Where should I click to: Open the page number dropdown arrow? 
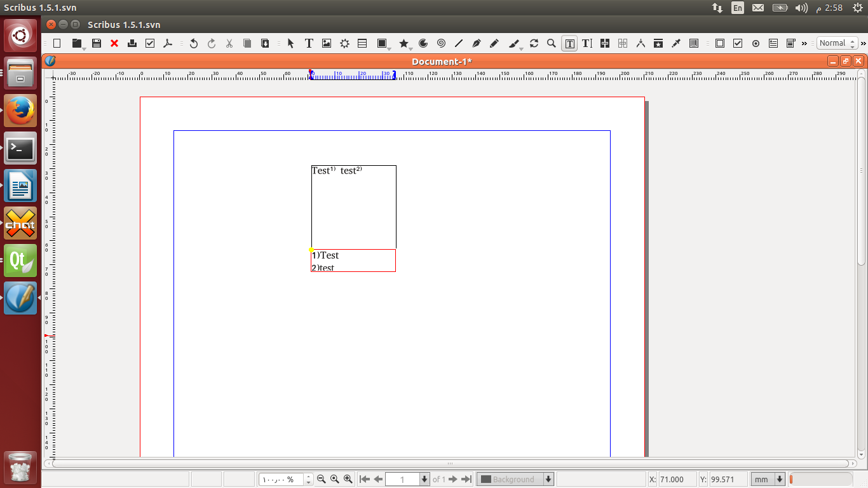pyautogui.click(x=424, y=479)
